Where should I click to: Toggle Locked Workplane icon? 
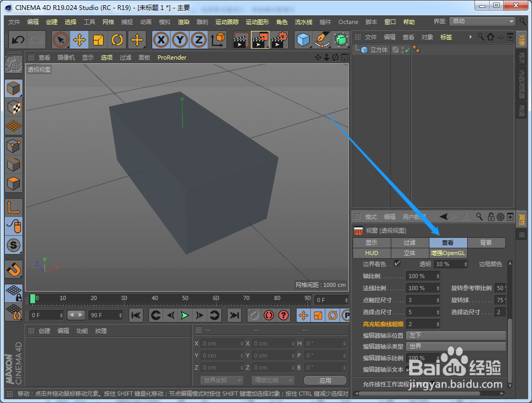tap(14, 293)
